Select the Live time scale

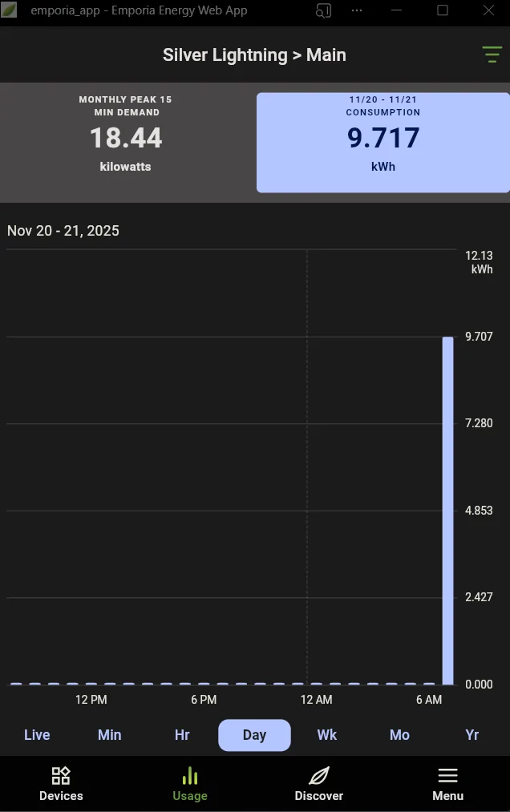click(37, 735)
